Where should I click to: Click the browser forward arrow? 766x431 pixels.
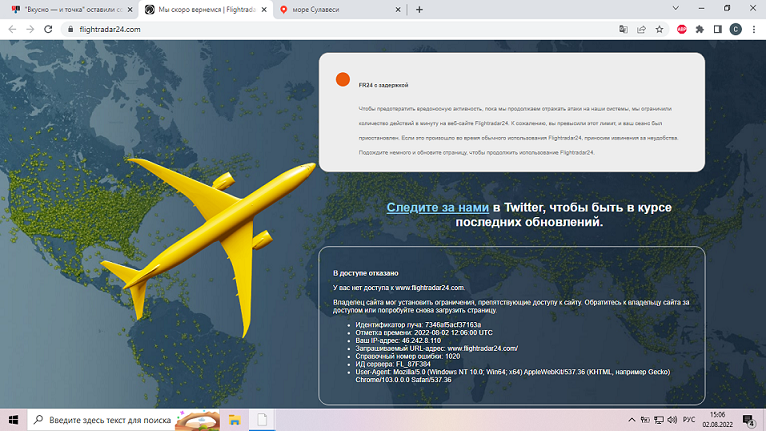[30, 29]
